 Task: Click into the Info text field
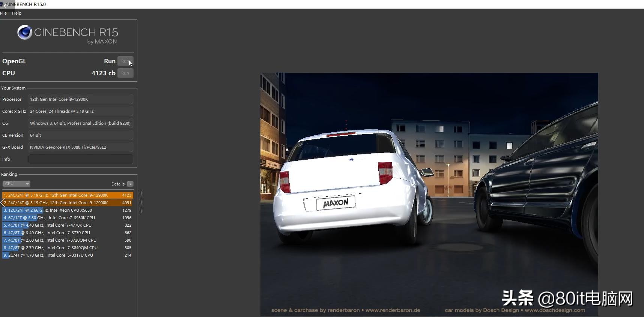point(81,159)
